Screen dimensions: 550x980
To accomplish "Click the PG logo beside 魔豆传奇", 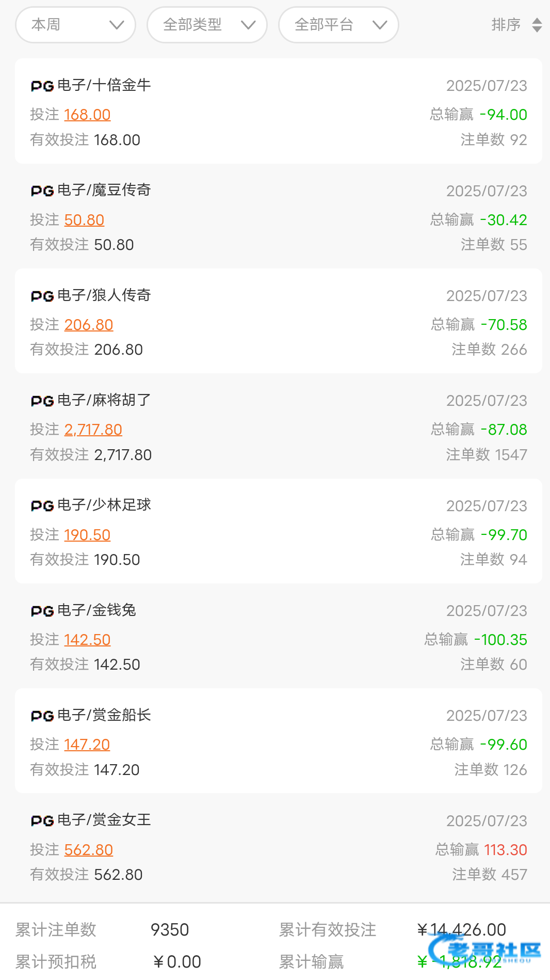I will click(42, 191).
